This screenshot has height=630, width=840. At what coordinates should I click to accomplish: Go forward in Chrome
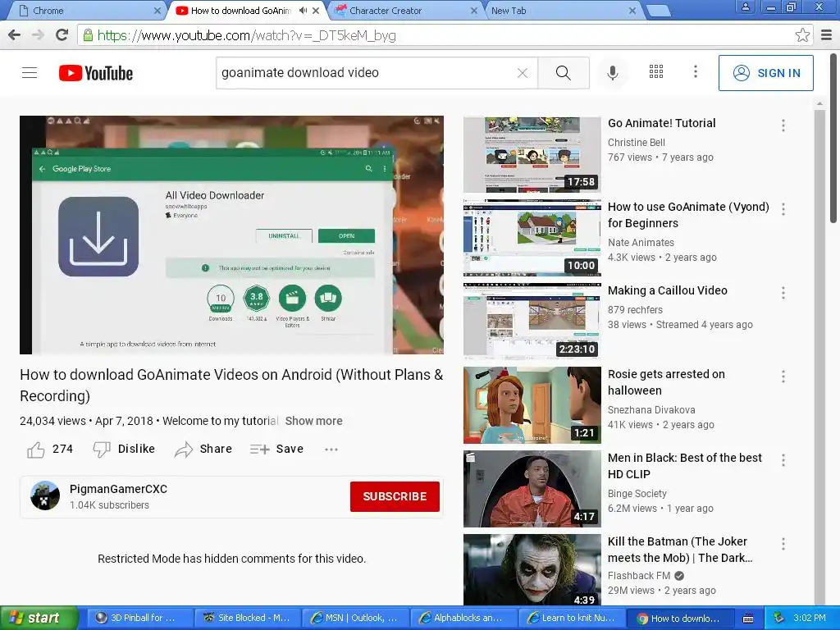[38, 34]
